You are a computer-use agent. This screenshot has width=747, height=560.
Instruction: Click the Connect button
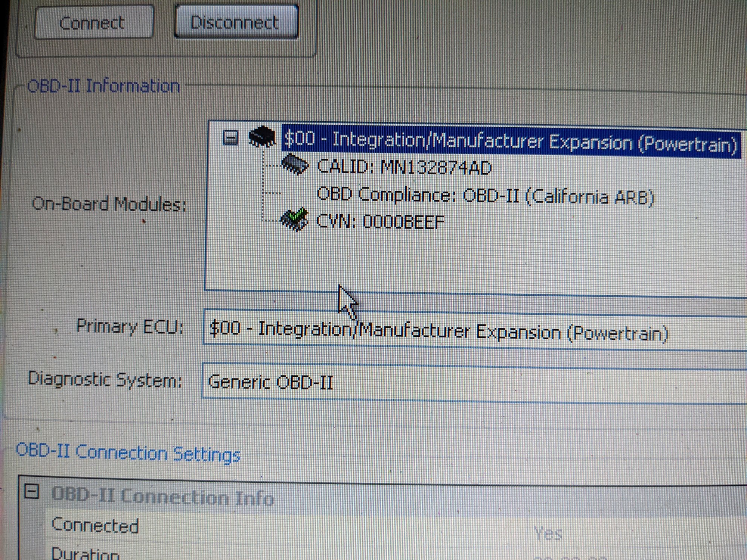(93, 22)
